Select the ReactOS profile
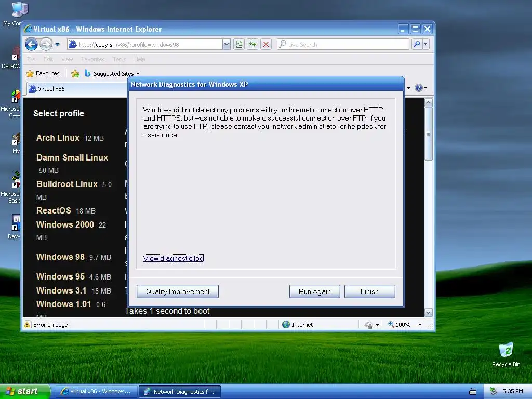This screenshot has width=532, height=399. (54, 211)
